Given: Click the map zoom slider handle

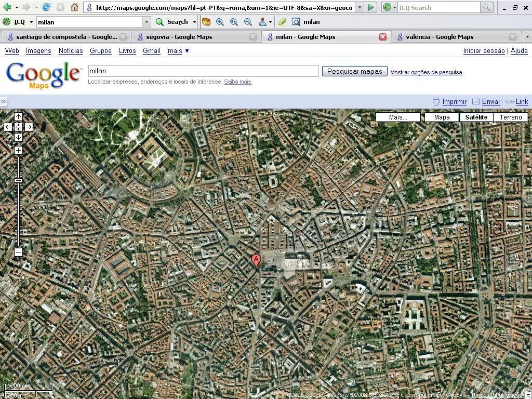Looking at the screenshot, I should coord(18,180).
